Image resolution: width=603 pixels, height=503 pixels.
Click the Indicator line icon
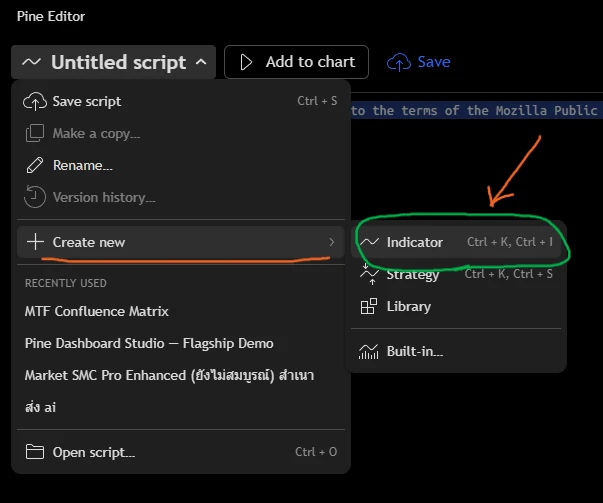click(x=369, y=242)
